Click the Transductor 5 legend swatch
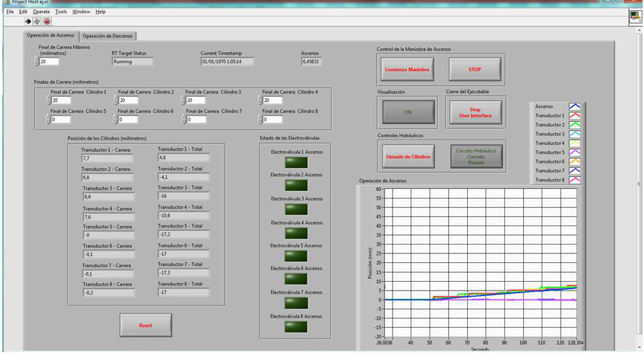 pyautogui.click(x=574, y=152)
